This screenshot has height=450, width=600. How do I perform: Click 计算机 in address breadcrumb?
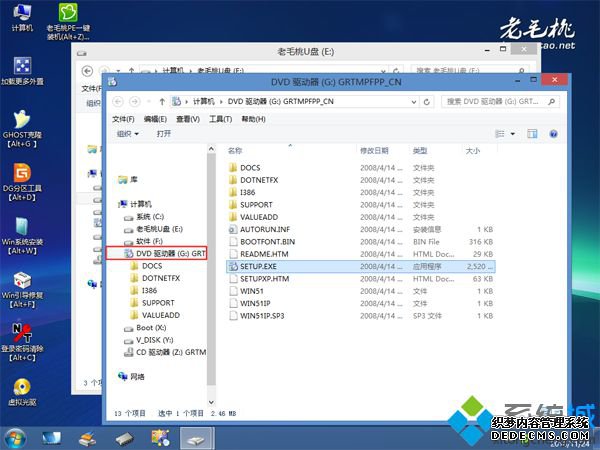[x=204, y=101]
